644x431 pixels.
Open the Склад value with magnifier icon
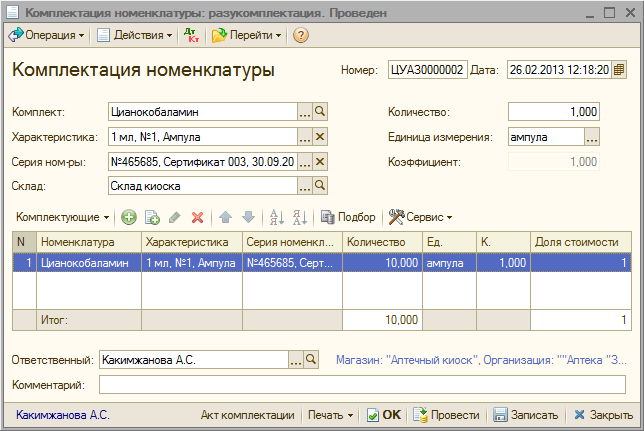click(321, 185)
